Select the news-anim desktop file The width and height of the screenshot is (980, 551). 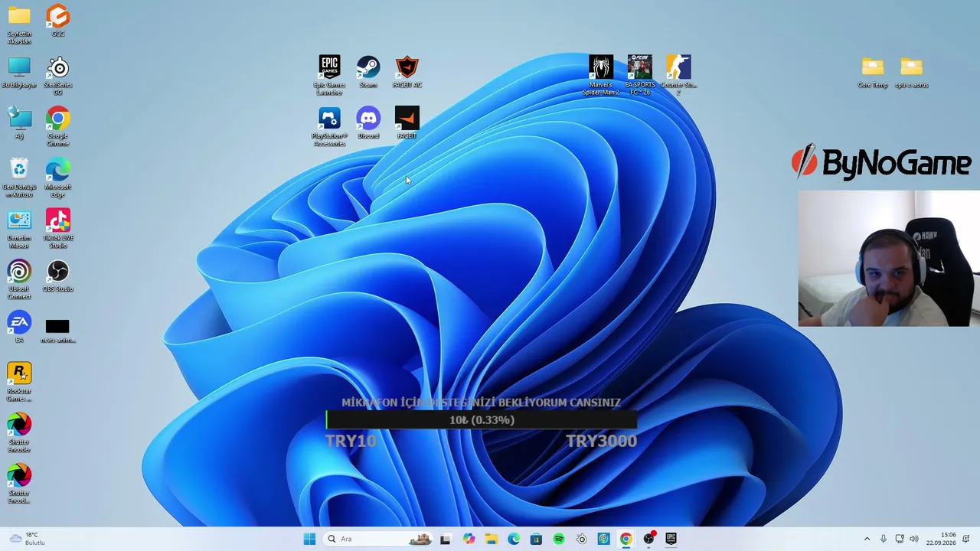pos(58,331)
